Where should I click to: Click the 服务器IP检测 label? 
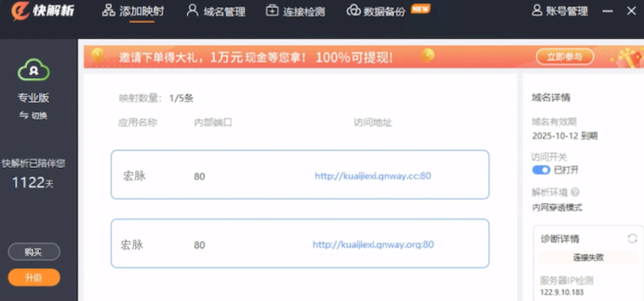pos(567,280)
